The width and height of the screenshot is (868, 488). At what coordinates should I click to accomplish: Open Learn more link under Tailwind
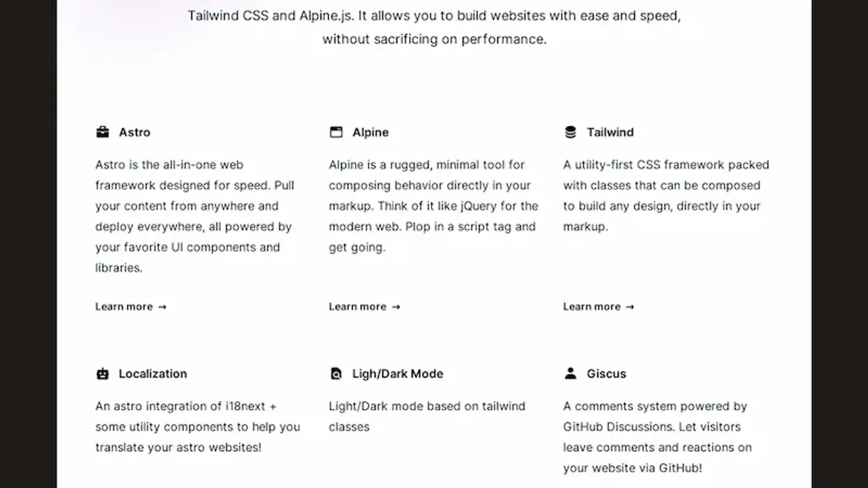coord(598,307)
